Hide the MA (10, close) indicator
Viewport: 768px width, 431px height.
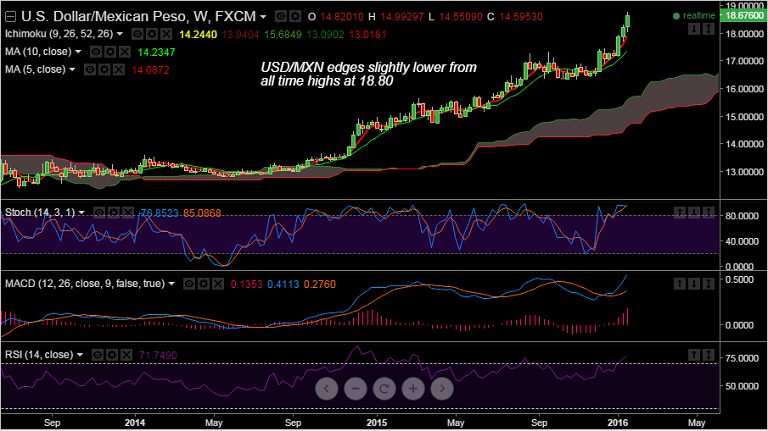point(96,52)
